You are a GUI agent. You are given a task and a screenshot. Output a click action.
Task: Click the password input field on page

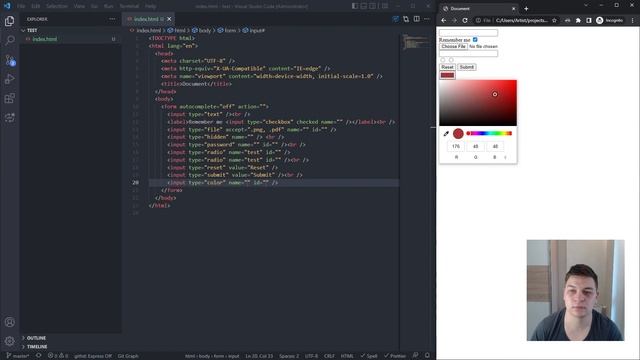pyautogui.click(x=469, y=53)
